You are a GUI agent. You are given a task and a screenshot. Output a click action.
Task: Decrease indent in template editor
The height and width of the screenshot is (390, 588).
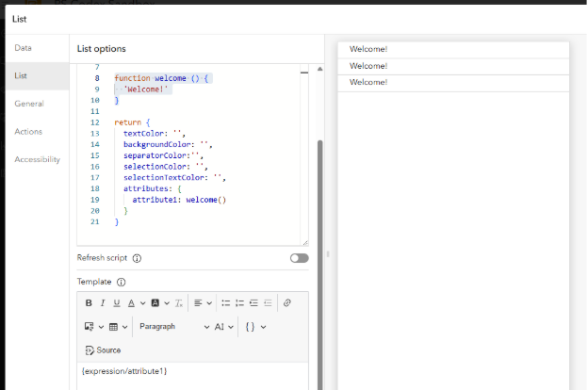click(268, 303)
